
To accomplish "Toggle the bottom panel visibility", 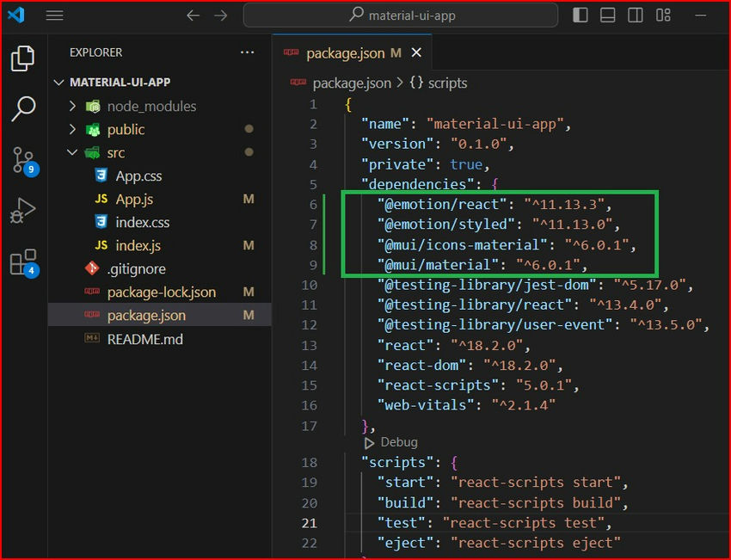I will [x=607, y=15].
